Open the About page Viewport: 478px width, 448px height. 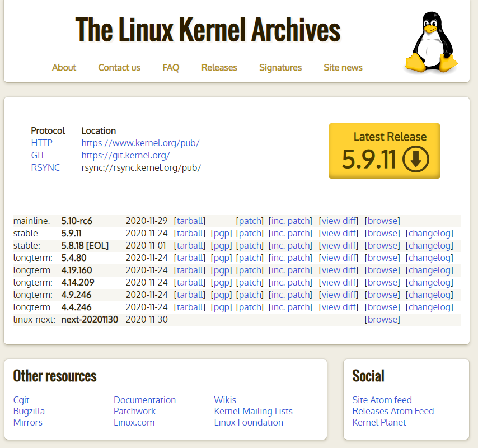click(x=64, y=67)
